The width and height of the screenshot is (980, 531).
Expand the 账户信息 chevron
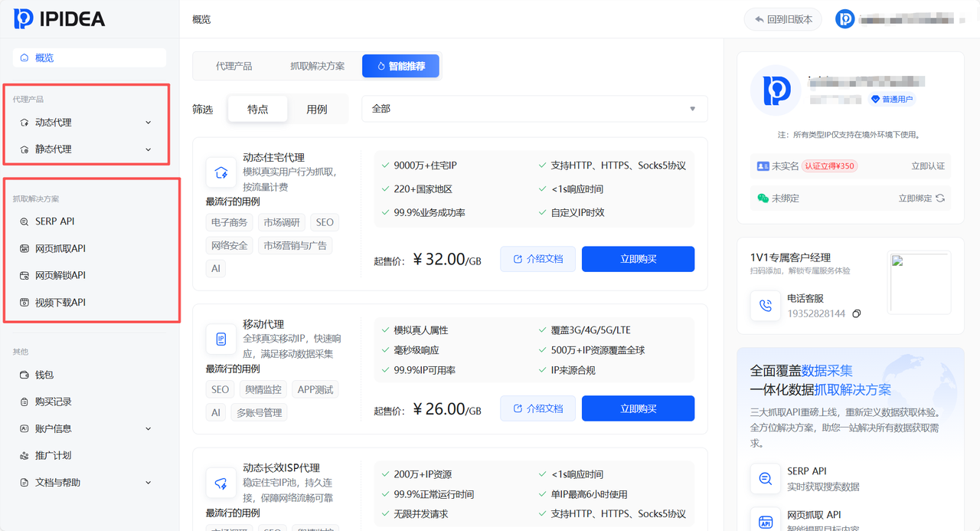click(149, 428)
